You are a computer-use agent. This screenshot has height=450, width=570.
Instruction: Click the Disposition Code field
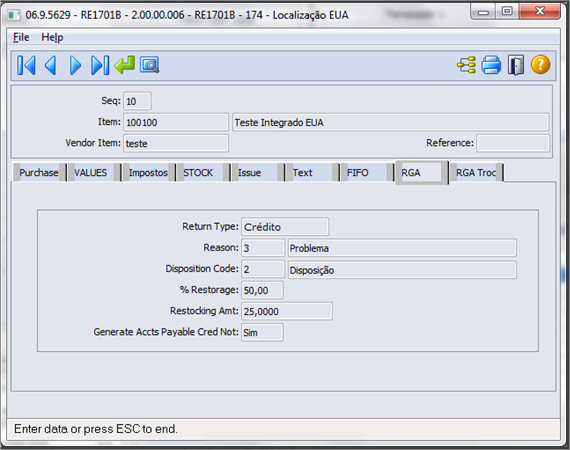(x=263, y=269)
